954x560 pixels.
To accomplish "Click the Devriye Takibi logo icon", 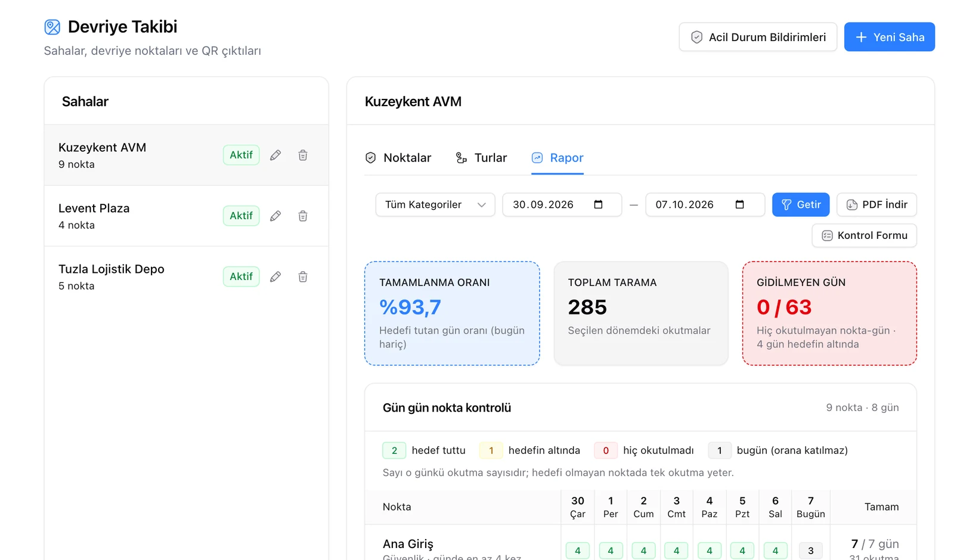I will click(52, 27).
